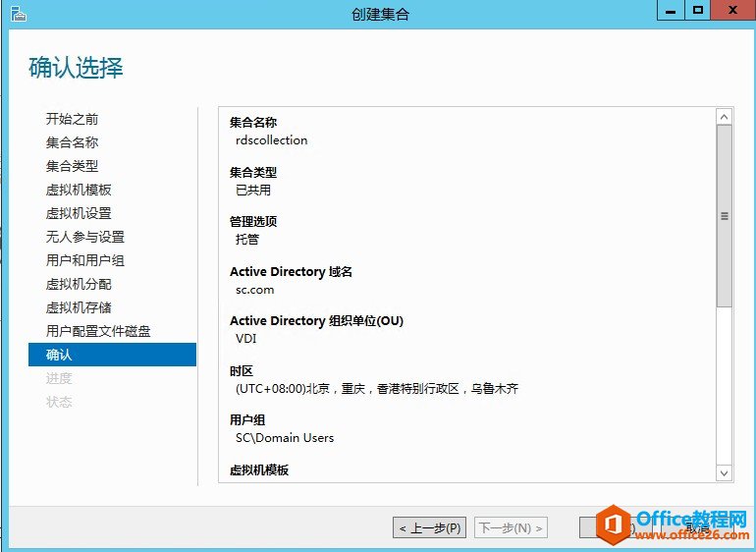Click the 确认选择 page title

click(77, 67)
